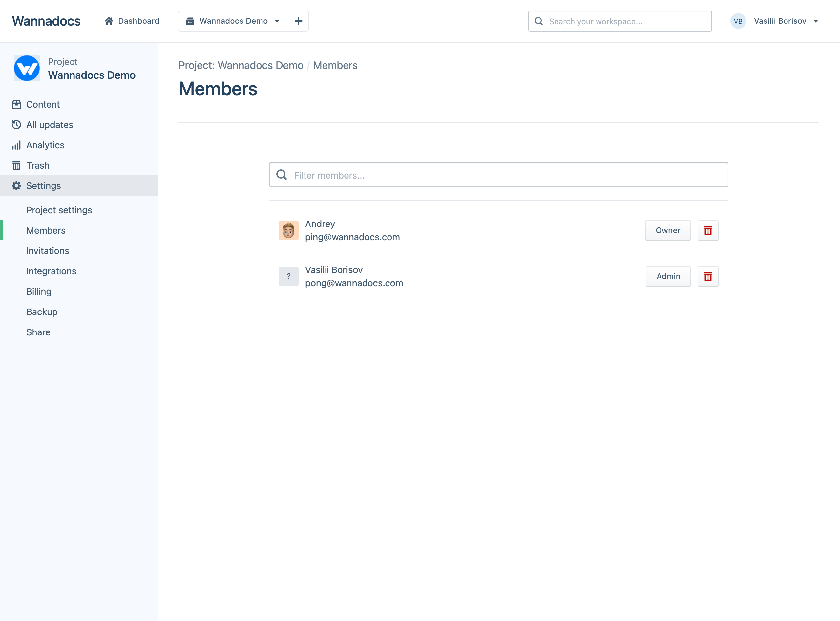840x621 pixels.
Task: Click the VB user avatar
Action: point(738,21)
